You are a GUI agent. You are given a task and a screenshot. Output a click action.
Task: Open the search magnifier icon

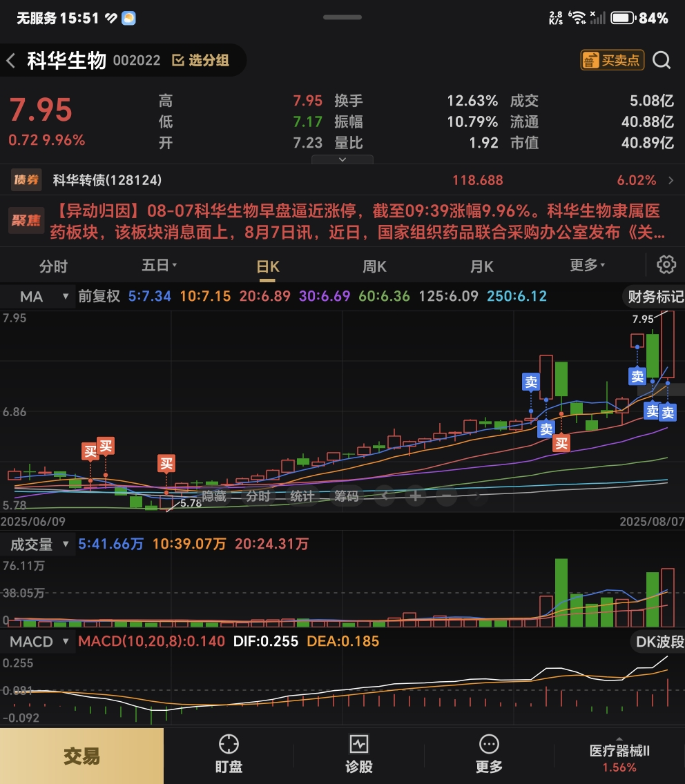click(x=662, y=60)
